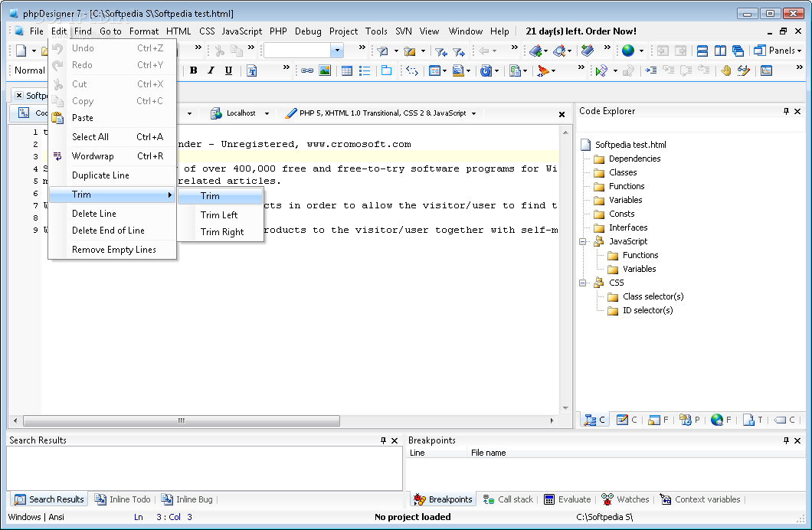The height and width of the screenshot is (530, 812).
Task: Collapse the JavaScript node in Code Explorer
Action: [583, 241]
